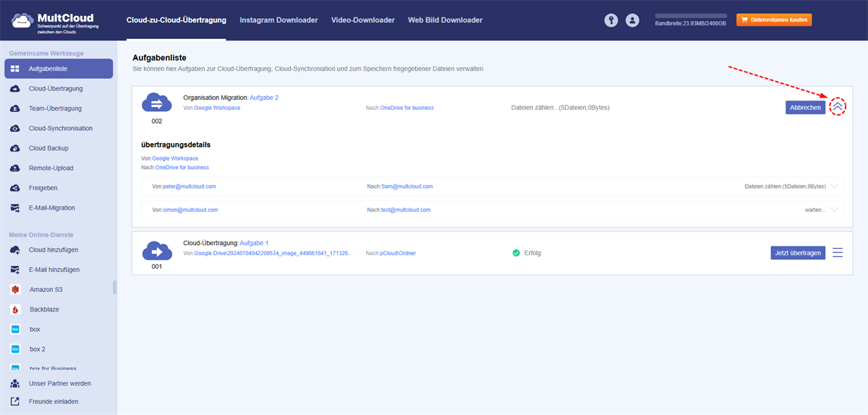Click the 'übertragungsdetails' heading
Viewport: 868px width, 415px height.
(176, 145)
